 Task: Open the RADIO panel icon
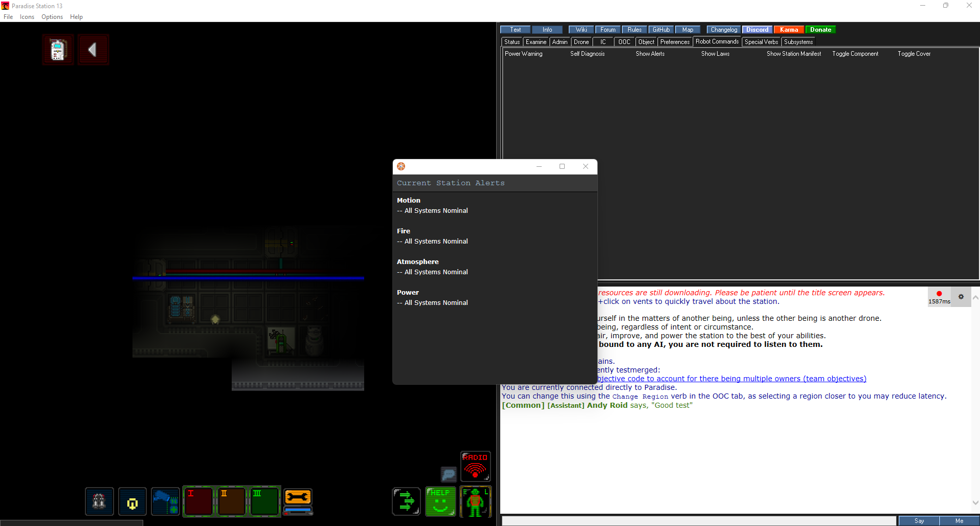(475, 466)
